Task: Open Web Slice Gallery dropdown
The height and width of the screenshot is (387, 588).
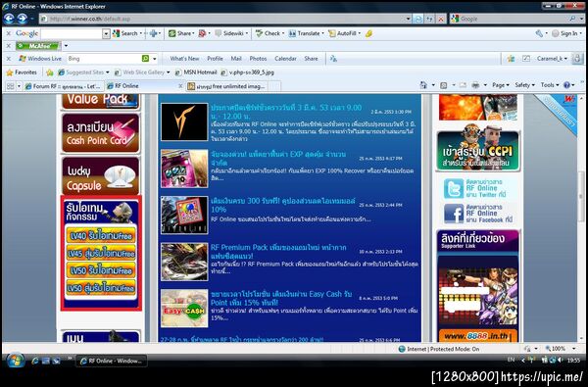Action: pos(142,73)
